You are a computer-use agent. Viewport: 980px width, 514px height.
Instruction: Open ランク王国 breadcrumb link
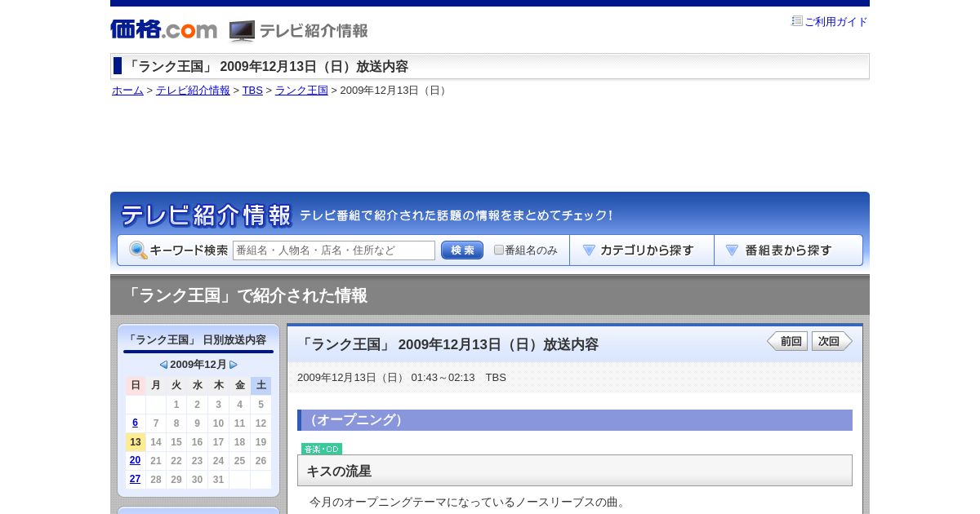[301, 91]
